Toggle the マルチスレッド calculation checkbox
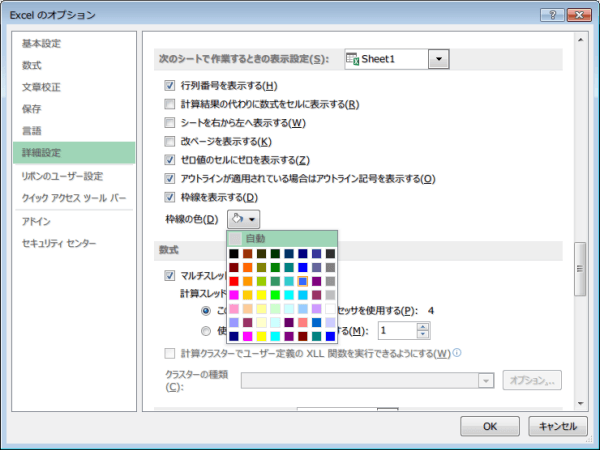Screen dimensions: 600x450 coord(170,276)
